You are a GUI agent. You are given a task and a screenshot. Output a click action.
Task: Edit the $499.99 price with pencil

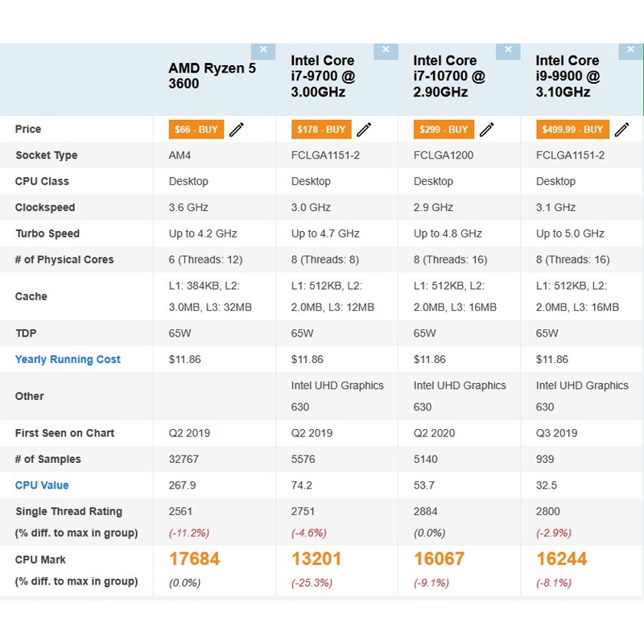(x=621, y=130)
